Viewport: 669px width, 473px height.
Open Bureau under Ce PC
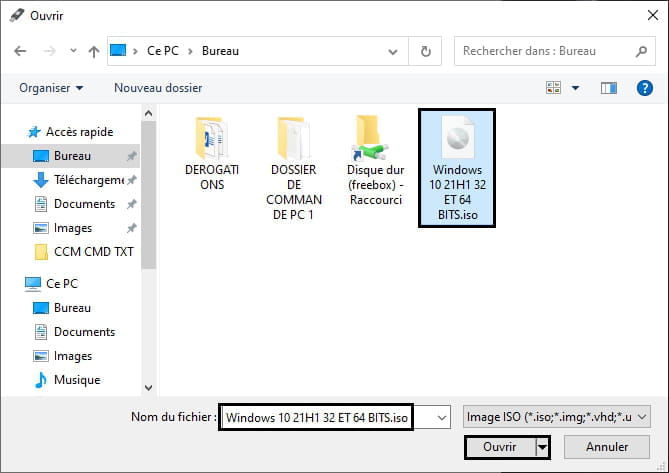click(62, 308)
